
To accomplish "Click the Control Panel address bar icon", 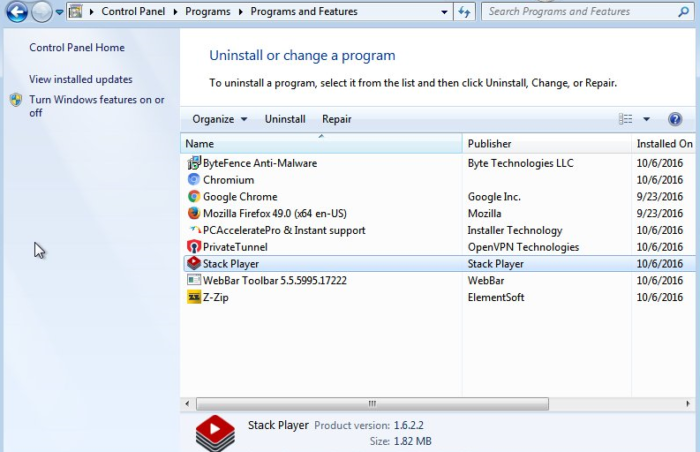I will click(x=75, y=12).
